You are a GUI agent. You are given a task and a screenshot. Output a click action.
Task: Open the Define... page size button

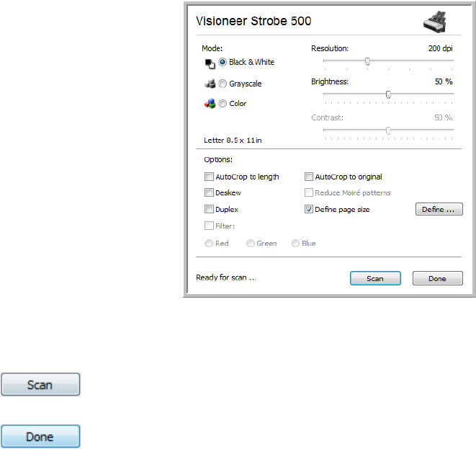click(x=439, y=209)
